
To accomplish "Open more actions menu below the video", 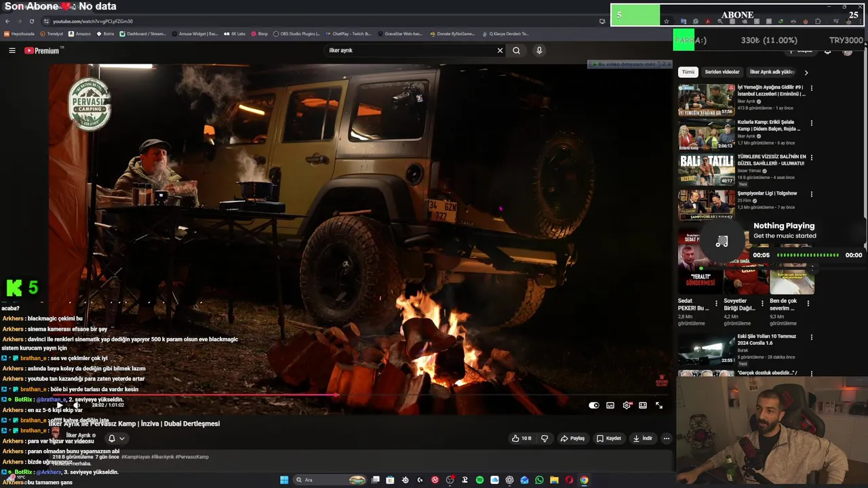I will [x=667, y=439].
